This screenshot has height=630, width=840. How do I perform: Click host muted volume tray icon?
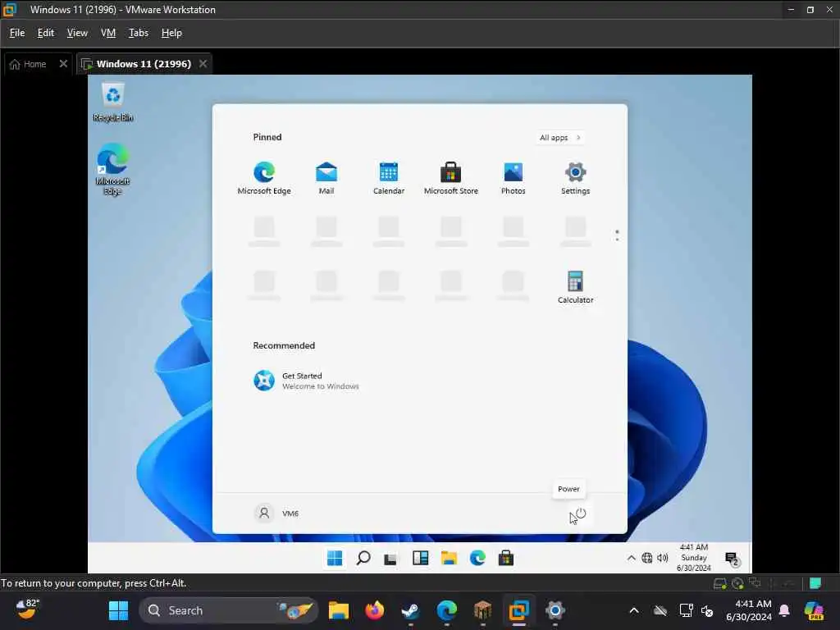[706, 610]
